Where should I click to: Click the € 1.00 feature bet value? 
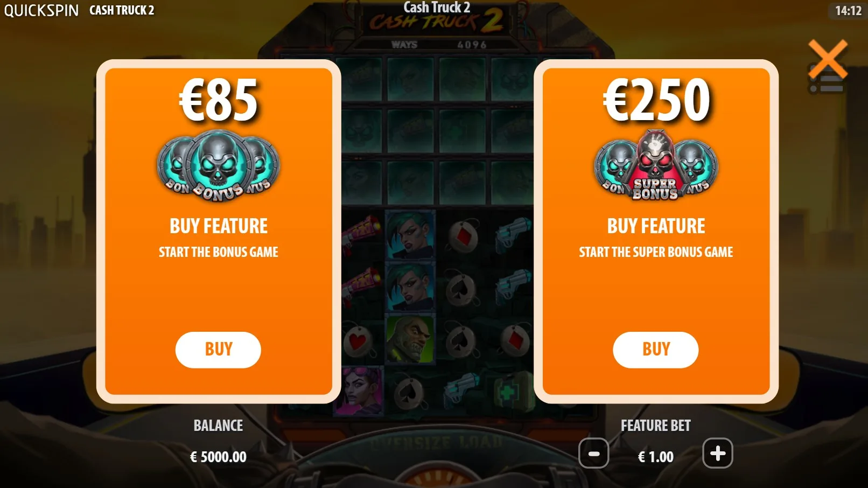click(656, 457)
